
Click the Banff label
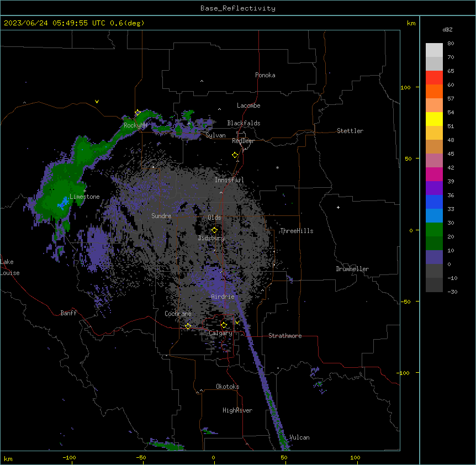(68, 313)
